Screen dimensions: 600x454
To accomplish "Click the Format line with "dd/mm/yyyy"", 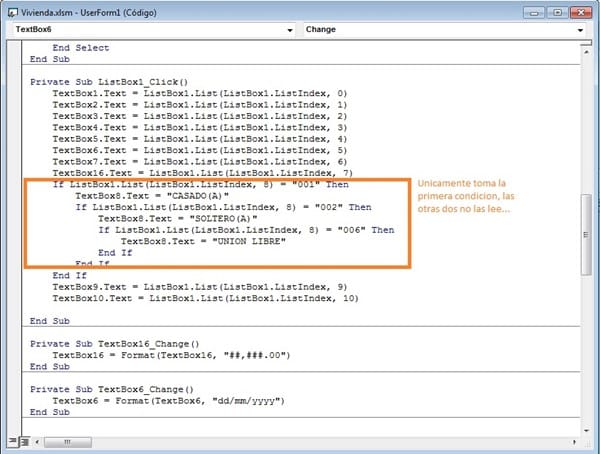I will pyautogui.click(x=168, y=401).
